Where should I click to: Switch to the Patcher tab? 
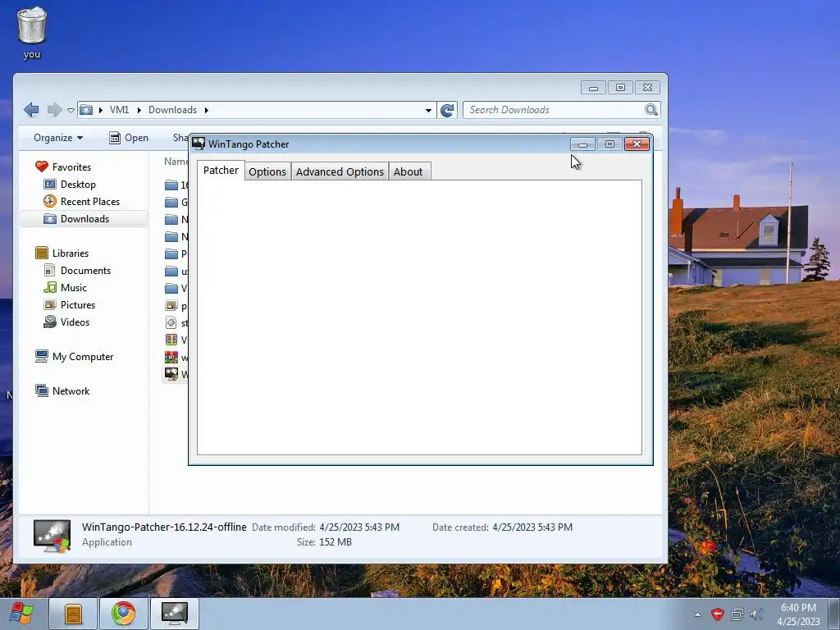[221, 171]
